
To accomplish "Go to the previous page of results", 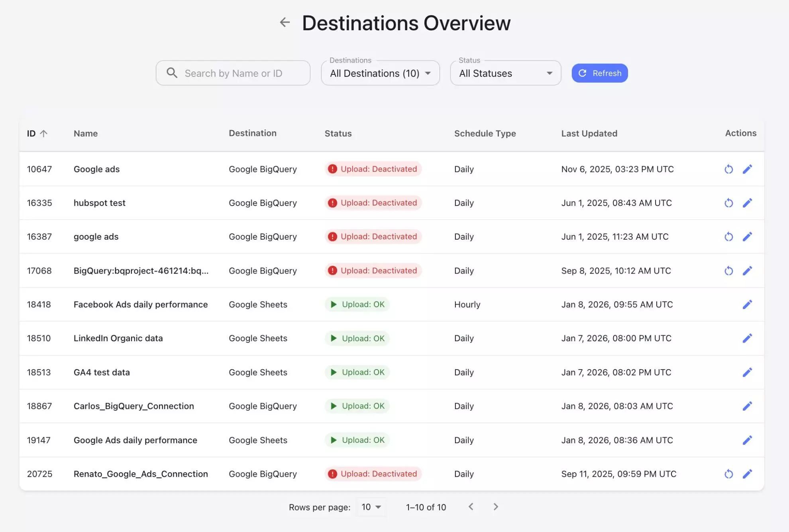I will [471, 507].
